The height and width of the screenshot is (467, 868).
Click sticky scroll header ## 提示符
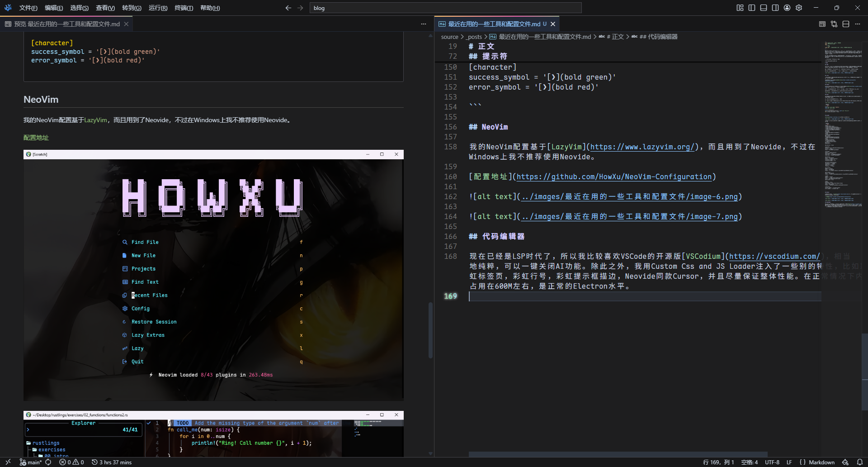click(x=488, y=56)
